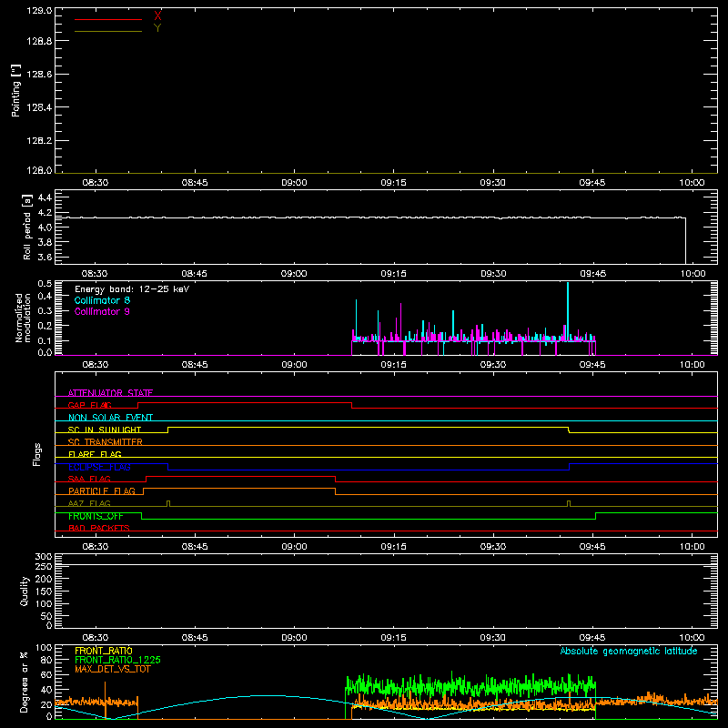Click the 10:00 time label under modulation plot

coord(692,365)
